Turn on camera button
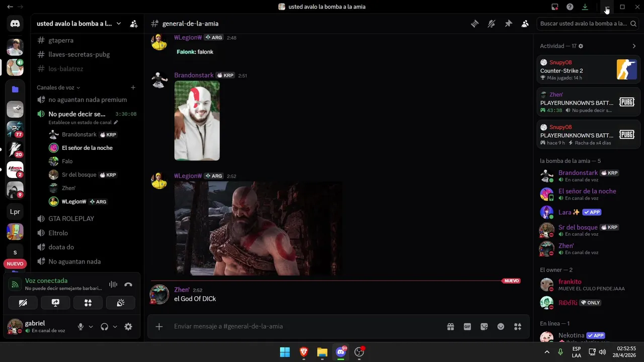This screenshot has height=362, width=644. (x=23, y=303)
